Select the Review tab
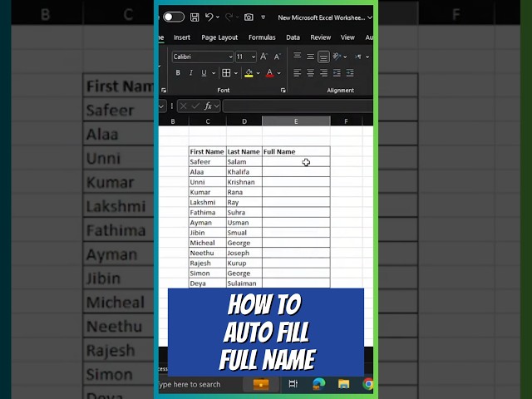This screenshot has width=532, height=399. 321,37
